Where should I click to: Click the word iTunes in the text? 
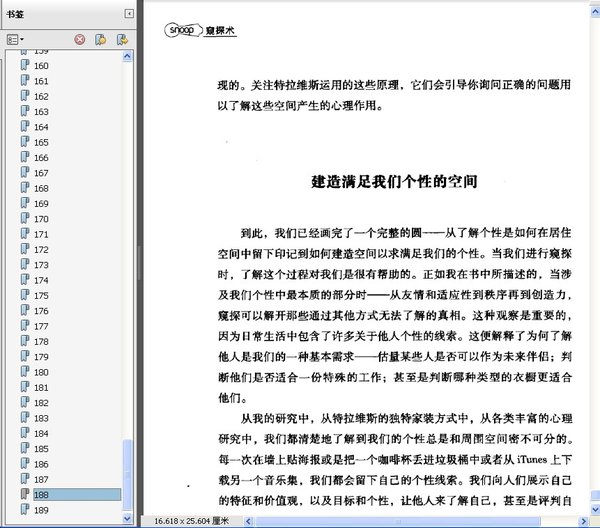tap(532, 460)
